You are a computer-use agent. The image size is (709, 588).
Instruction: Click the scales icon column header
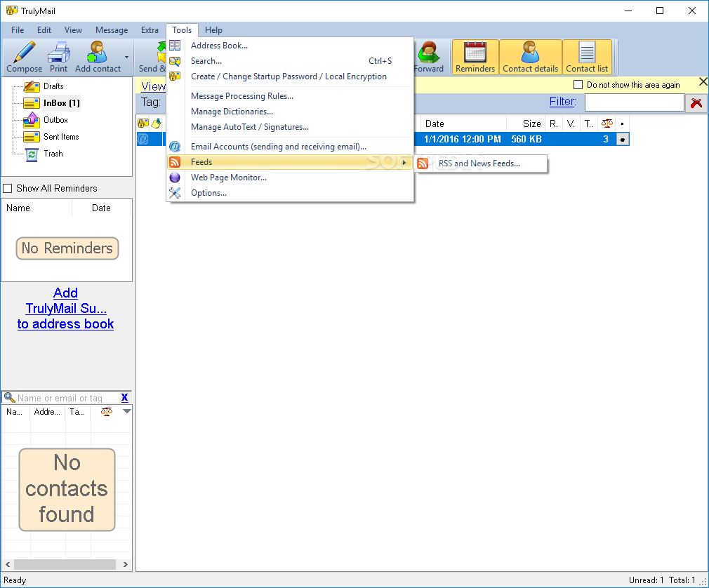[x=607, y=123]
